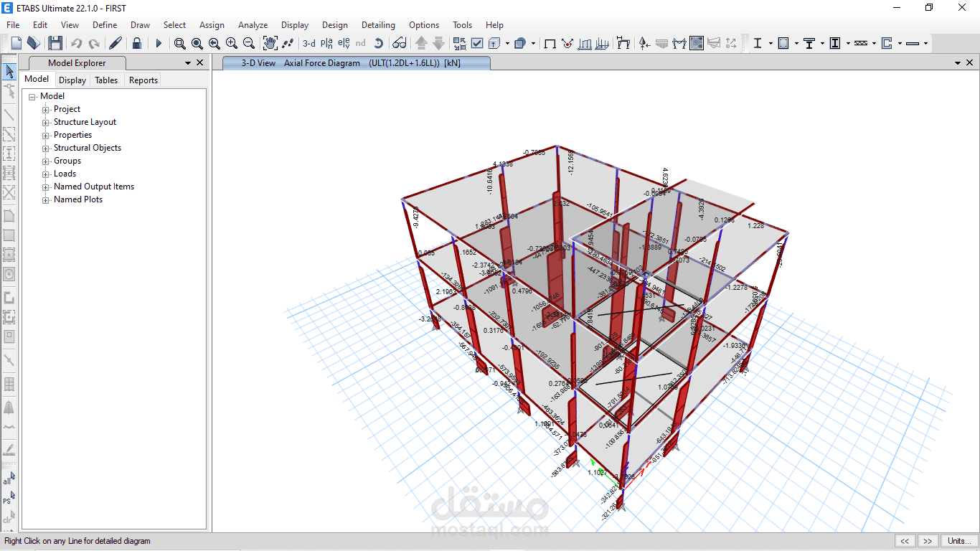Toggle Set Display Options checkbox icon
Image resolution: width=980 pixels, height=551 pixels.
[477, 43]
